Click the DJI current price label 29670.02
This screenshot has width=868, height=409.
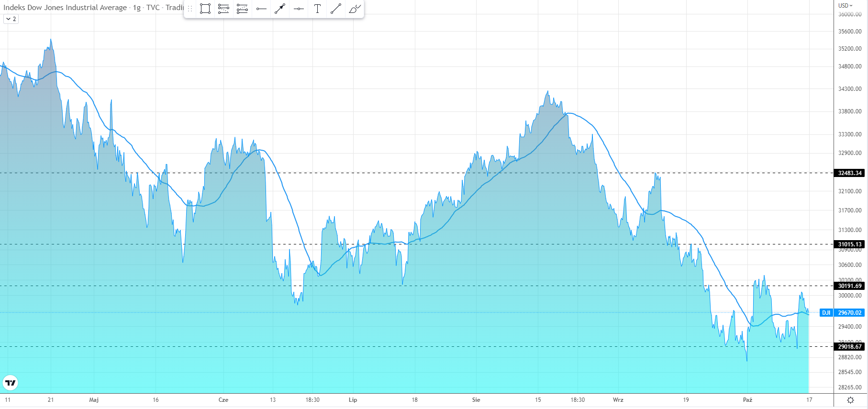coord(850,313)
